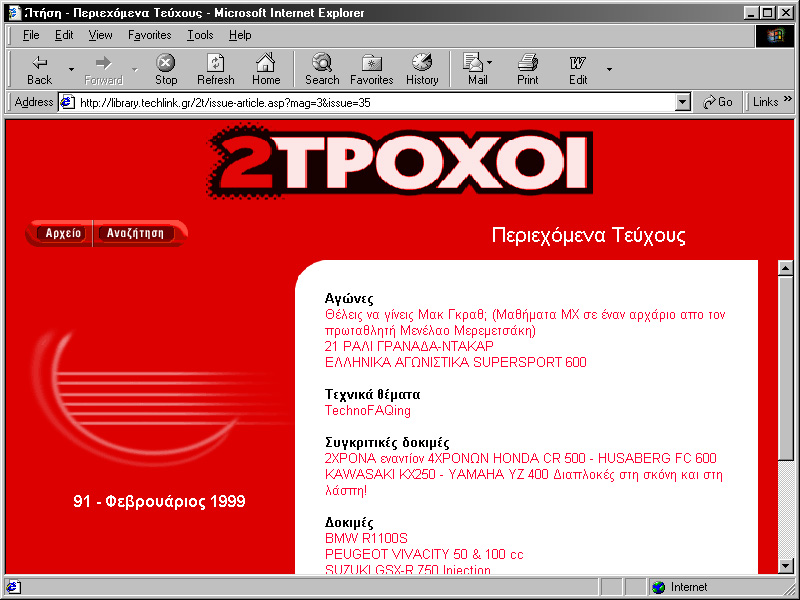Open PEUGEOT VIVACITY 50 & 100 cc link

point(424,554)
